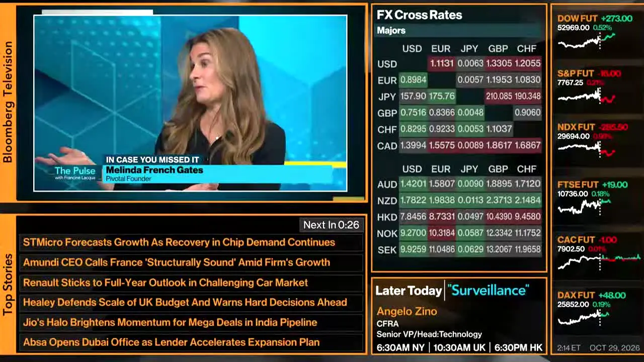Select Jio's Halo Brightens Momentum headline

[191, 322]
